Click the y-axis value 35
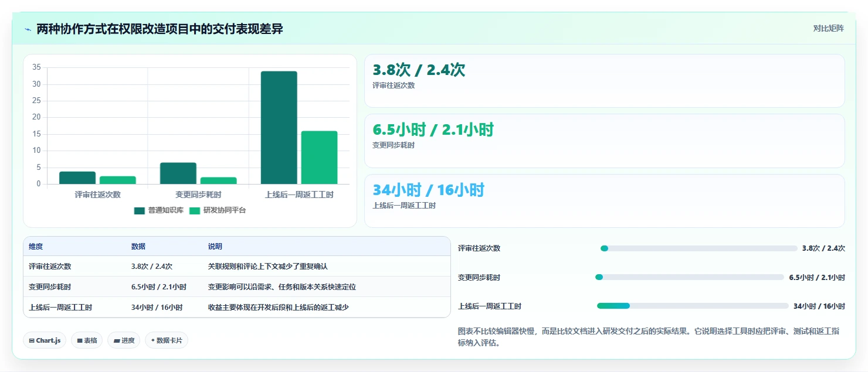This screenshot has height=372, width=868. pos(36,67)
